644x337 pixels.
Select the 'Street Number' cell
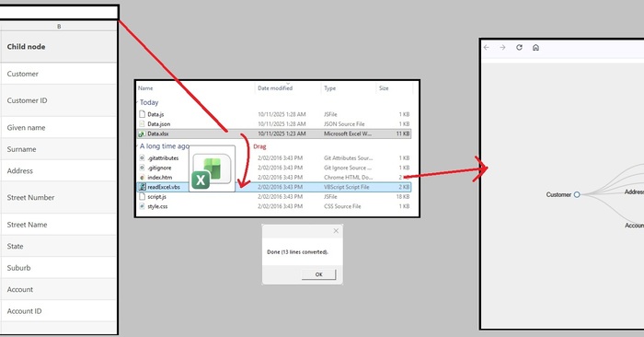pyautogui.click(x=59, y=198)
